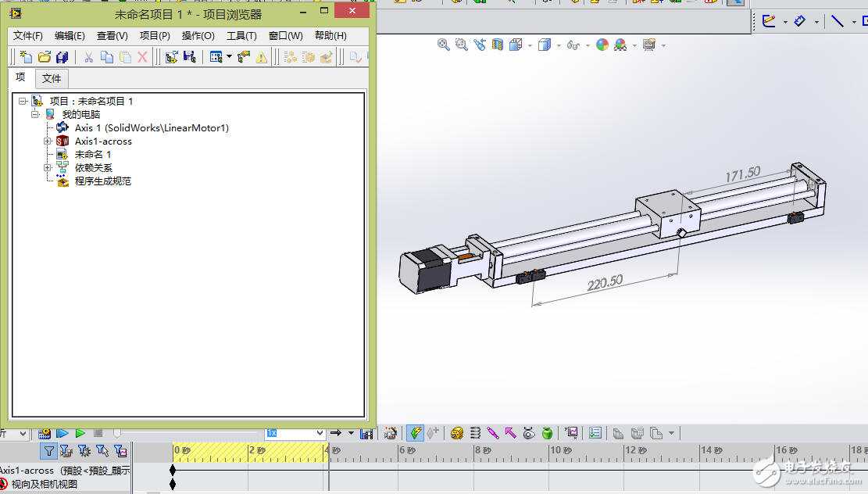Click the Zoom to Fit magnifier icon
Image resolution: width=868 pixels, height=494 pixels.
point(443,45)
